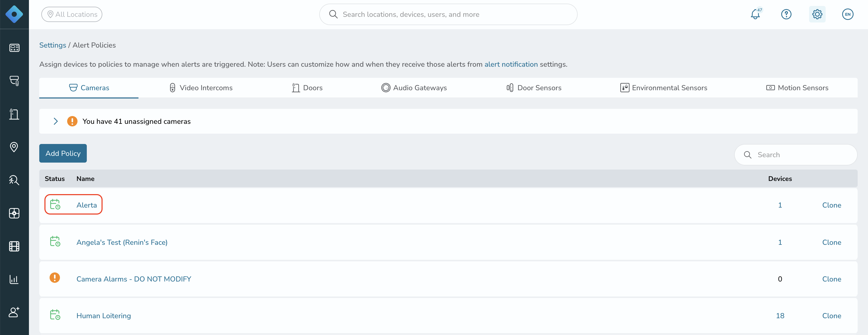Open the add user sidebar icon
This screenshot has width=868, height=335.
[x=14, y=312]
